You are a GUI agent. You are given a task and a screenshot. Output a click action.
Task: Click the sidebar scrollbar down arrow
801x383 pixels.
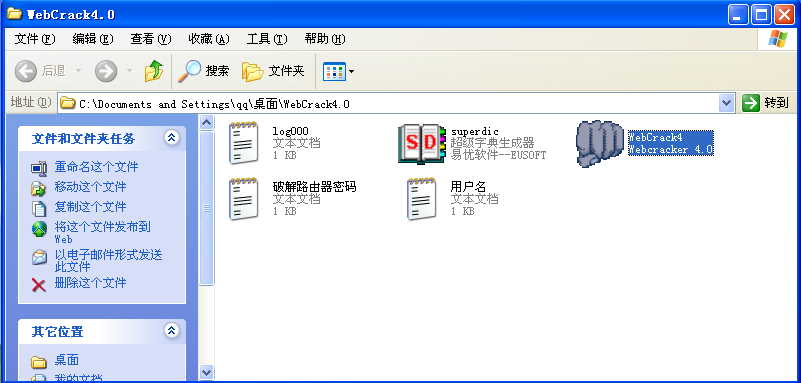[x=206, y=372]
